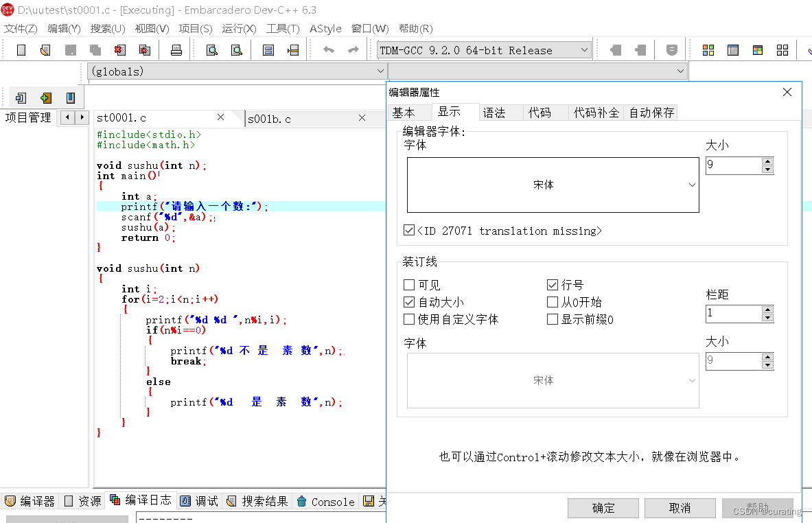The image size is (812, 523).
Task: Open the AStyle menu
Action: [325, 28]
